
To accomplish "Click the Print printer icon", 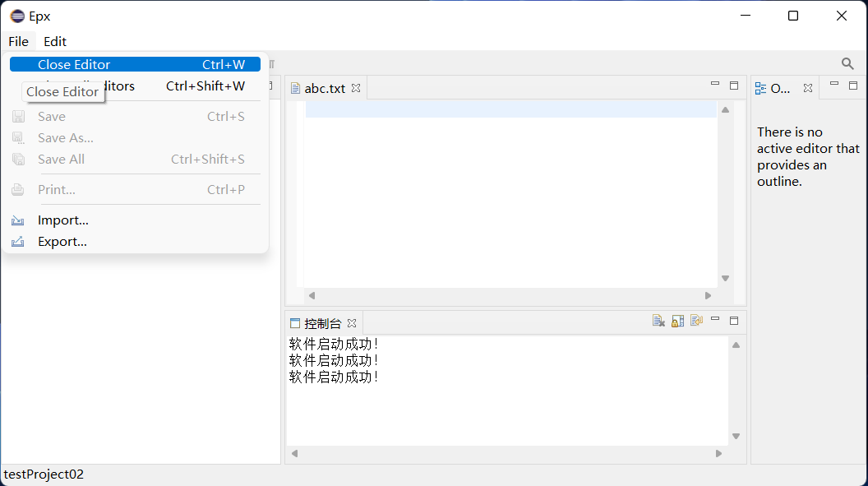I will point(18,190).
